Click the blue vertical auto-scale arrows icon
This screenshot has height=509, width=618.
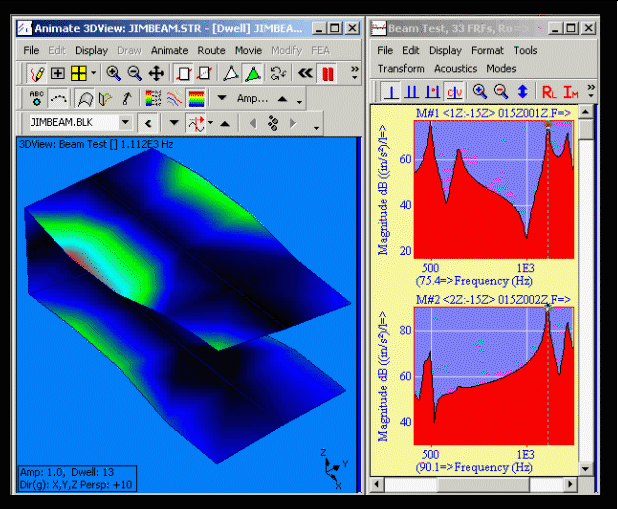522,92
